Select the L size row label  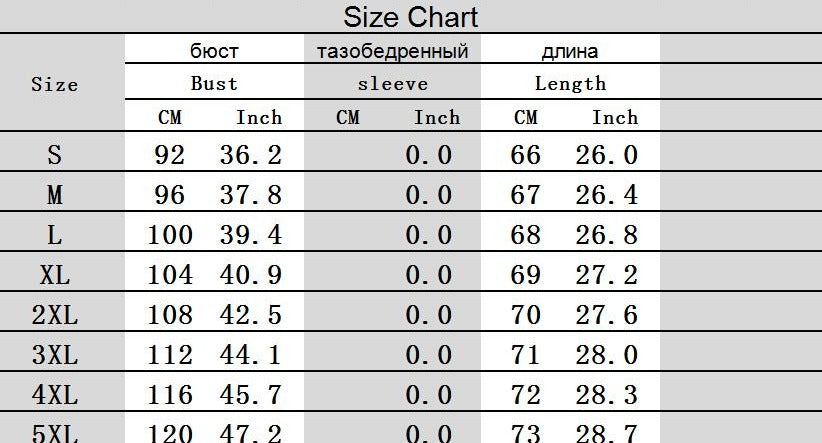(x=54, y=235)
